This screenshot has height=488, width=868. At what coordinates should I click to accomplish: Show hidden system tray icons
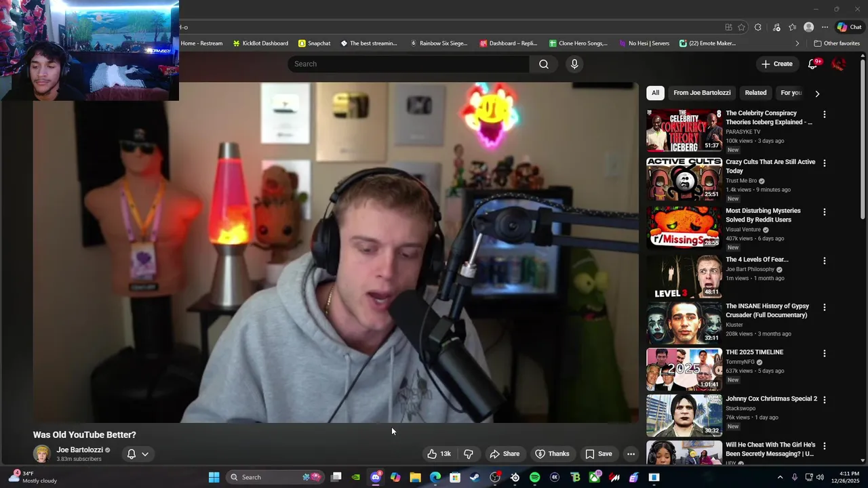tap(780, 477)
